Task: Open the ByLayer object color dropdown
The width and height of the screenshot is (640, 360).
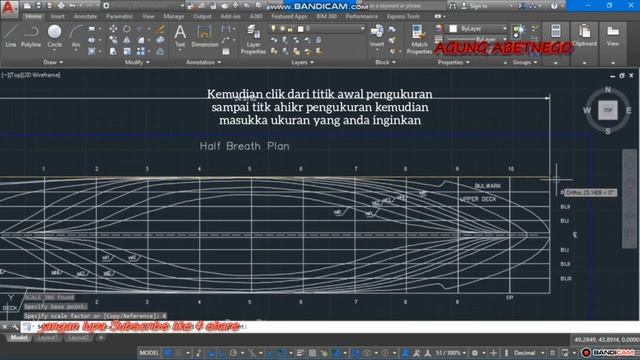Action: (x=504, y=29)
